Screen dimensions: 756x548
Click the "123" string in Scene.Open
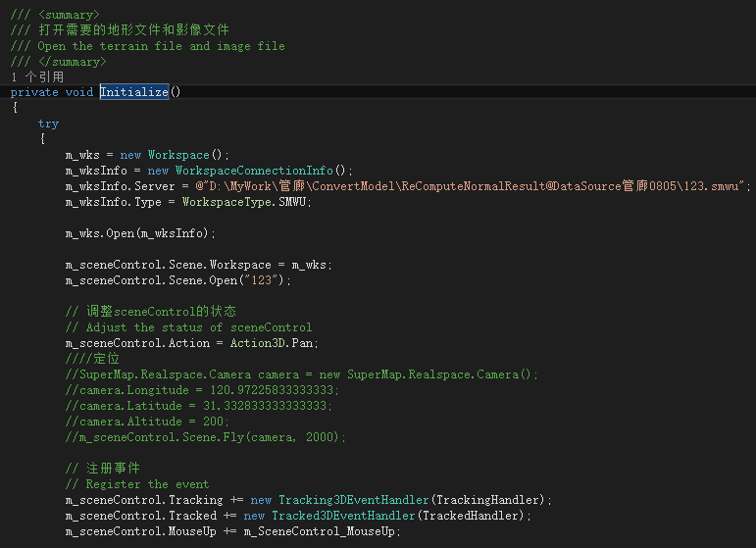(x=262, y=280)
